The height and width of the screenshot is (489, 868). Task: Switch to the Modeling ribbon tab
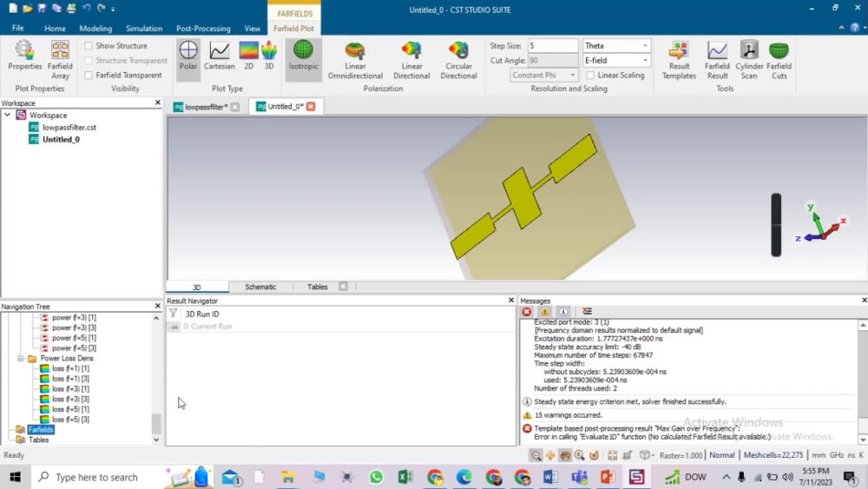(x=95, y=29)
